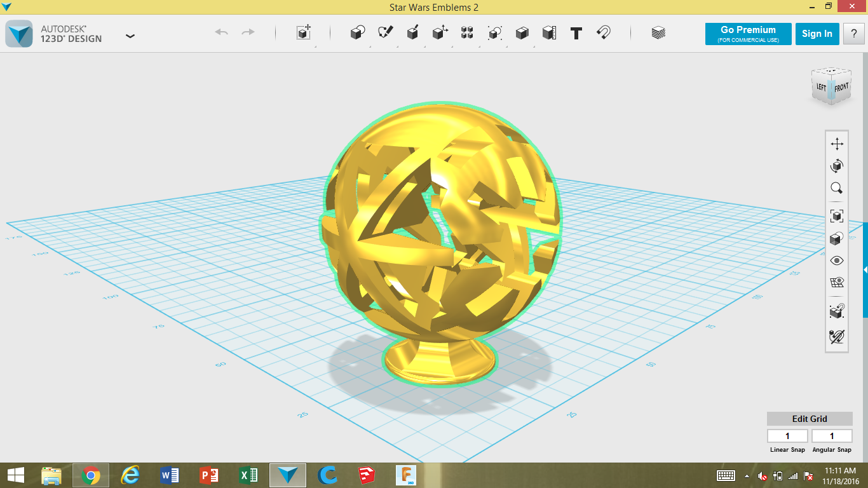Select the Zoom navigation tool
The height and width of the screenshot is (488, 868).
[837, 188]
